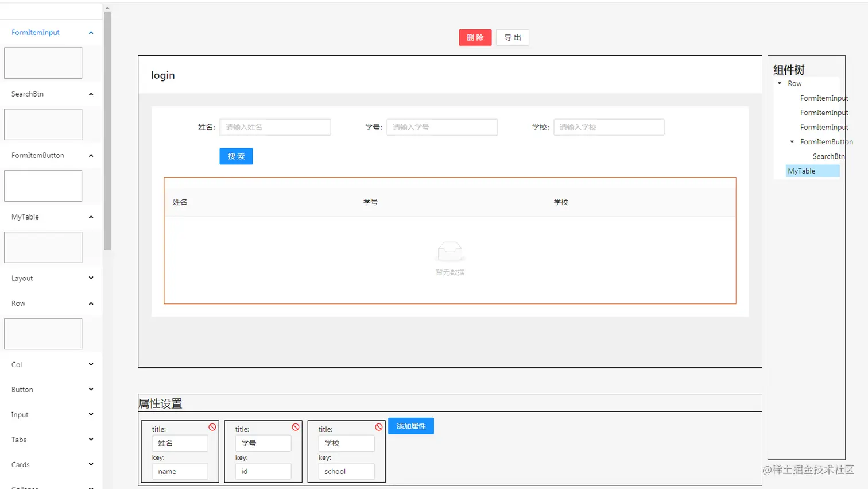The image size is (868, 489).
Task: Click the scrollbar up arrow
Action: pyautogui.click(x=107, y=8)
